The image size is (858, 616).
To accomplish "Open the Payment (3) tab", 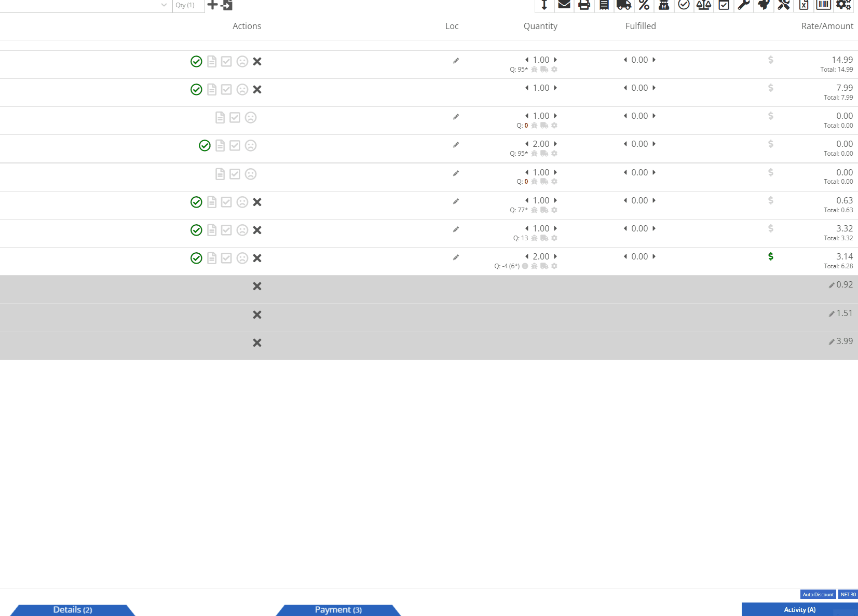I will [x=338, y=610].
